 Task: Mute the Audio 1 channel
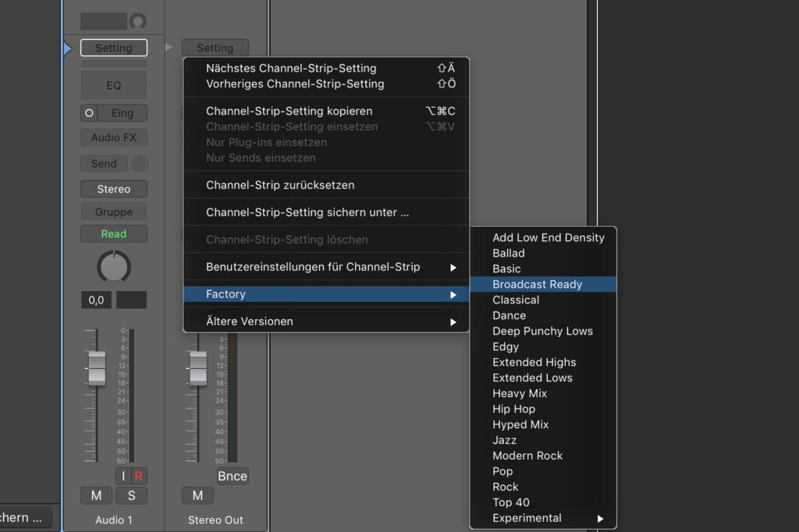[x=96, y=495]
